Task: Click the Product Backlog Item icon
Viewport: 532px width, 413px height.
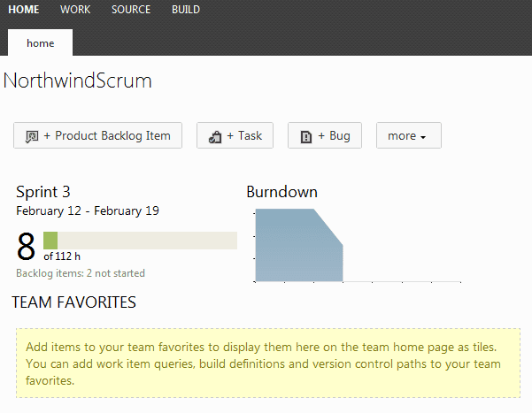Action: (33, 136)
